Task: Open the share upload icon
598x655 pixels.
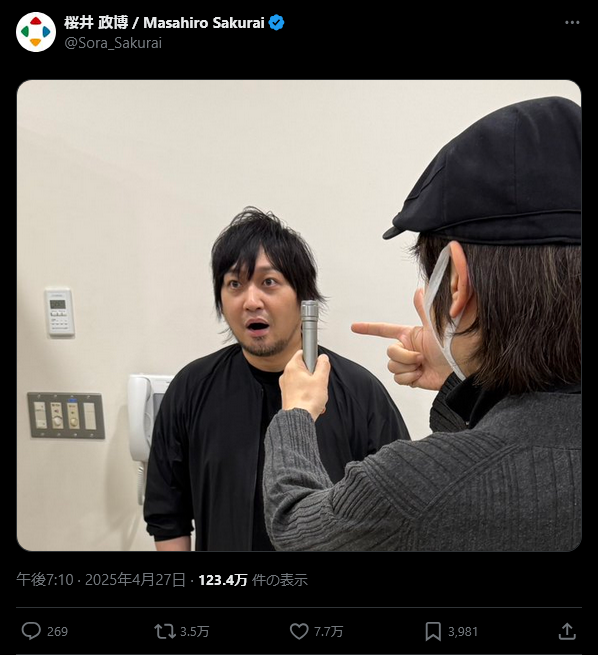Action: click(x=567, y=631)
